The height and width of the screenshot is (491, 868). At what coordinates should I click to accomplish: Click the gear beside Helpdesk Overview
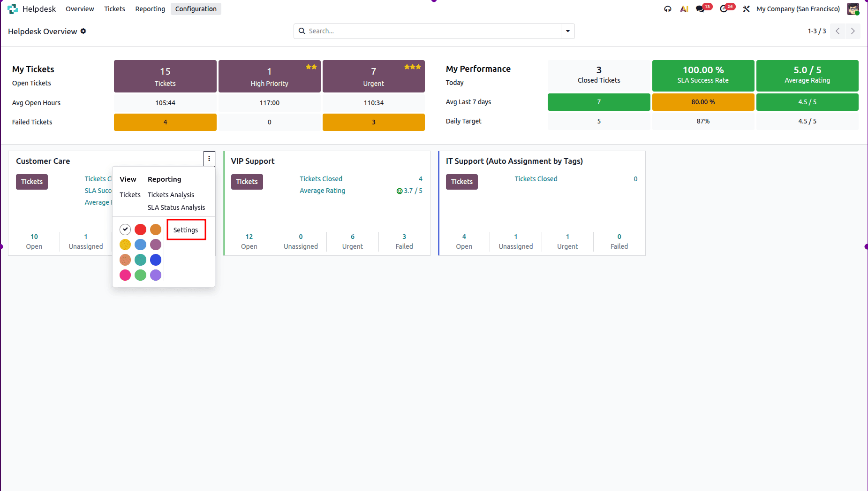[x=83, y=31]
